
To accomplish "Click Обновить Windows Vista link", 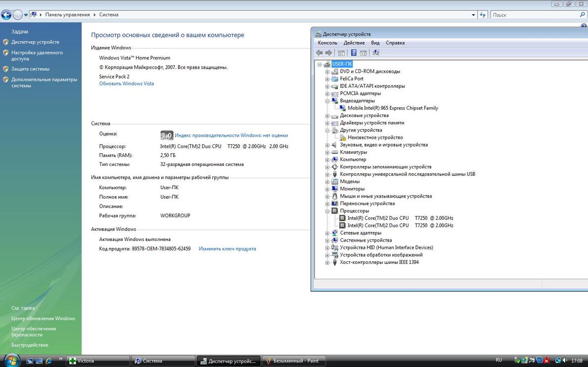I will click(127, 83).
